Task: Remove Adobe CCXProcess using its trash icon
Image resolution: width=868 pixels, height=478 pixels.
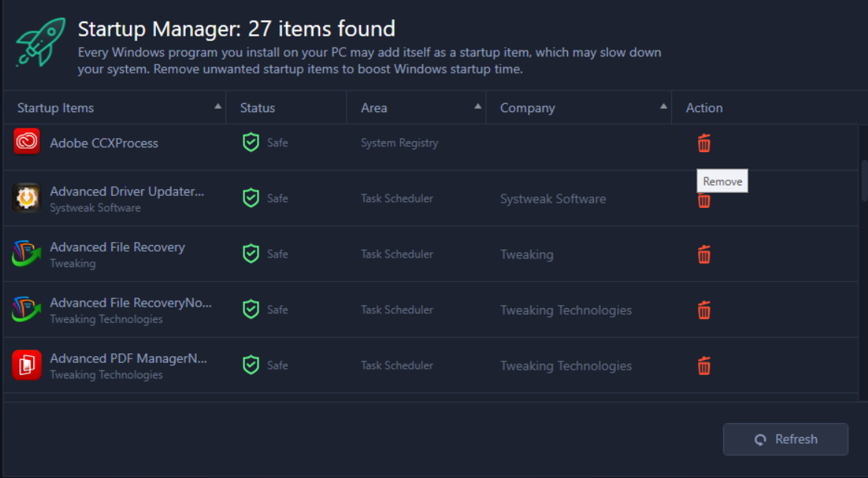Action: click(x=704, y=143)
